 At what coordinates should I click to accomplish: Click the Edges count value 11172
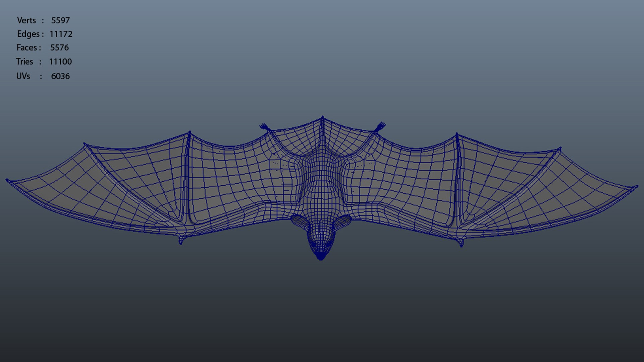point(61,34)
